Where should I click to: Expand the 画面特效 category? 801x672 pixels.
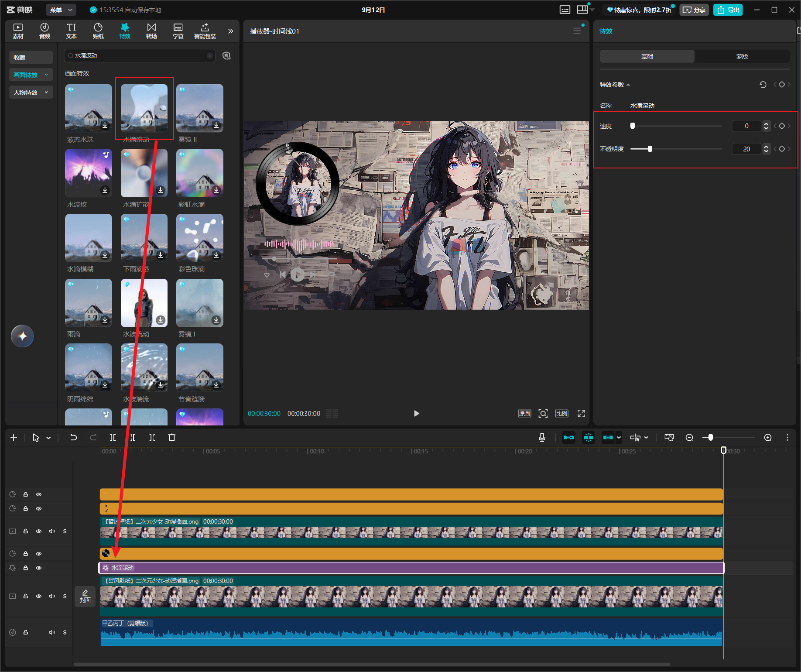click(x=31, y=75)
